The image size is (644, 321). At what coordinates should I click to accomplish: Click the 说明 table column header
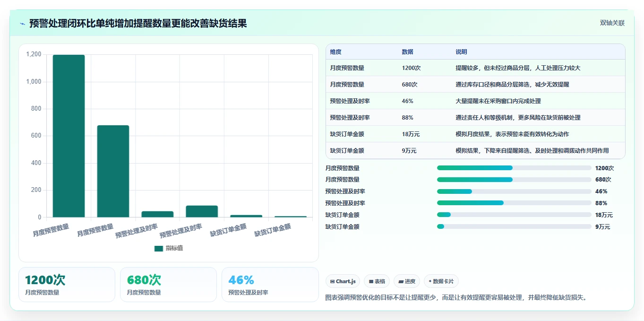[461, 52]
